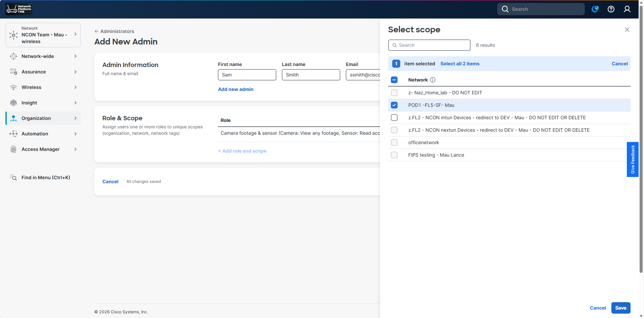Open the user account profile icon
Viewport: 644px width, 318px height.
(627, 9)
